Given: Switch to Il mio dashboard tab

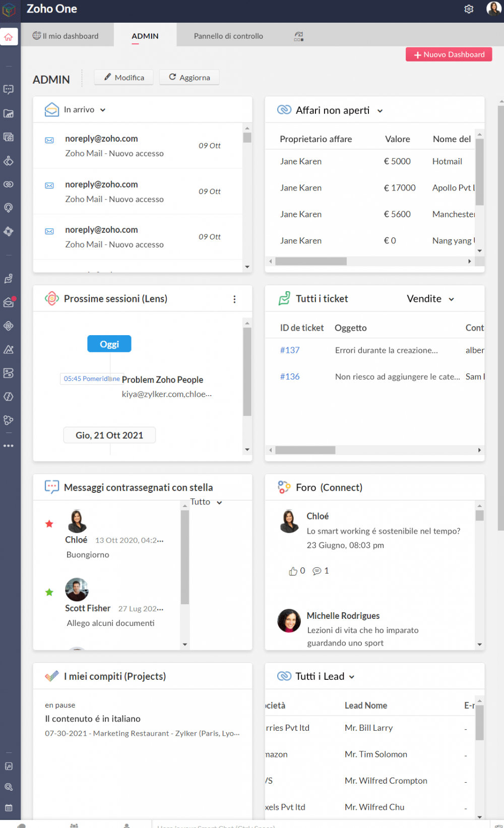Looking at the screenshot, I should point(66,36).
